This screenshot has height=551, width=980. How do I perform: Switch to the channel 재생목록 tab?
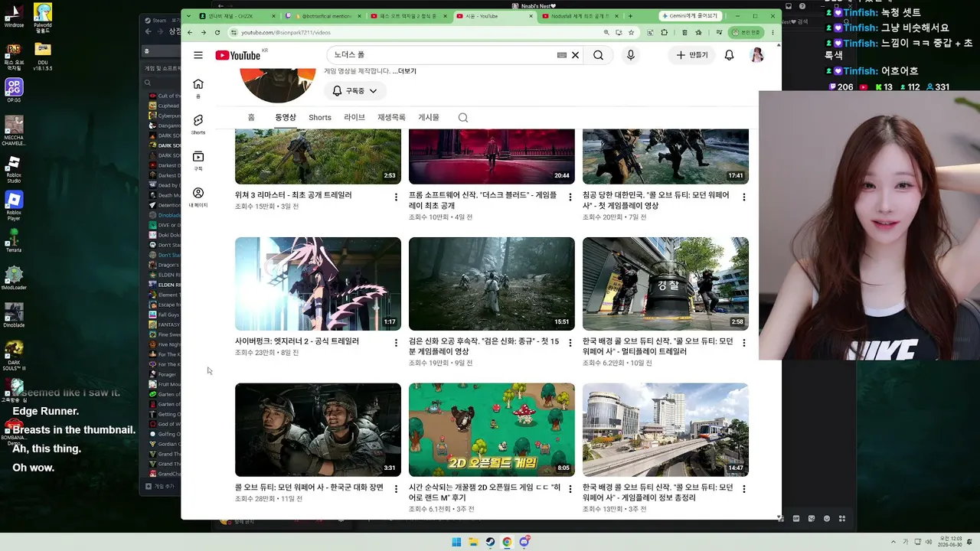coord(391,117)
